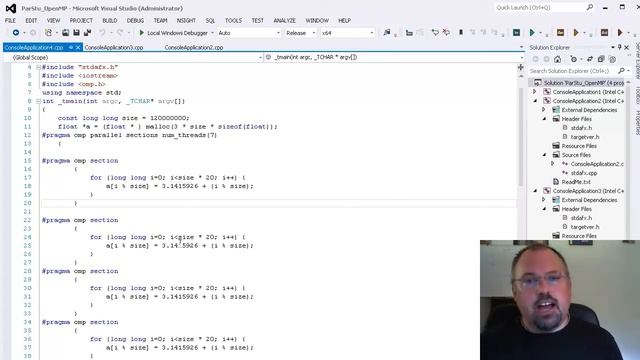
Task: Click the Solution Explorer search magnifier icon
Action: [x=621, y=71]
